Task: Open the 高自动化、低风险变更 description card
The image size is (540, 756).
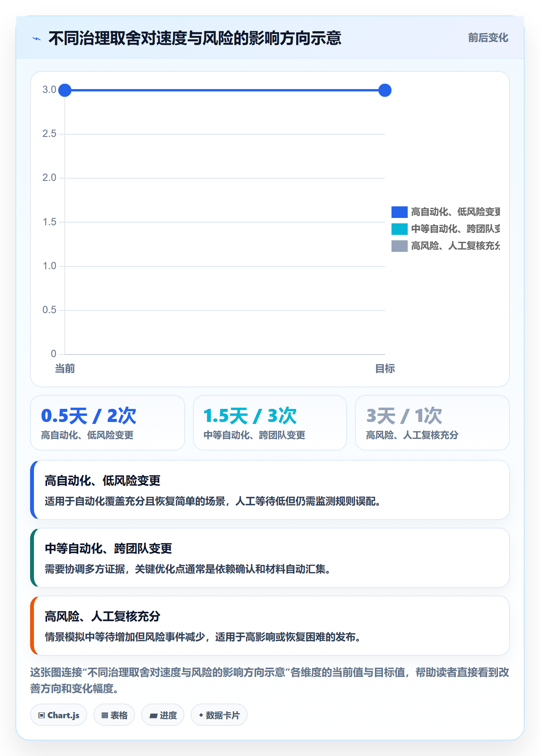Action: coord(270,490)
